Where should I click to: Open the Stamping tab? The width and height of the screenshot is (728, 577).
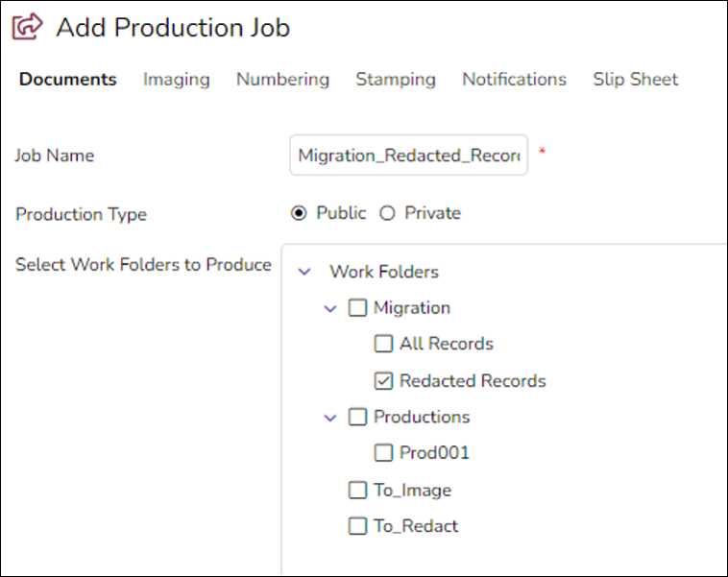[396, 80]
